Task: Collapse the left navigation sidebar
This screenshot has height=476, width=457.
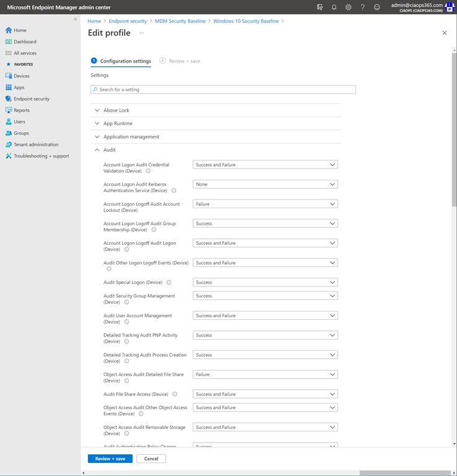Action: click(76, 19)
